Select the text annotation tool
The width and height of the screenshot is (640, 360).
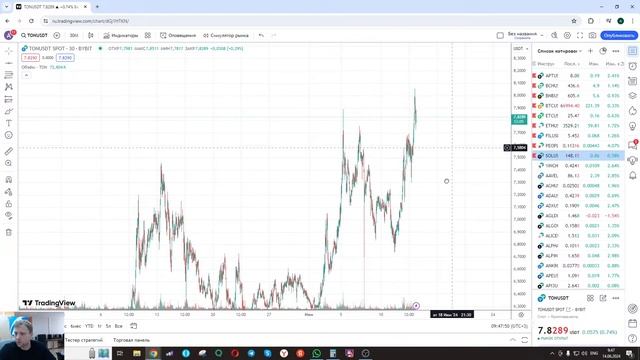[9, 123]
